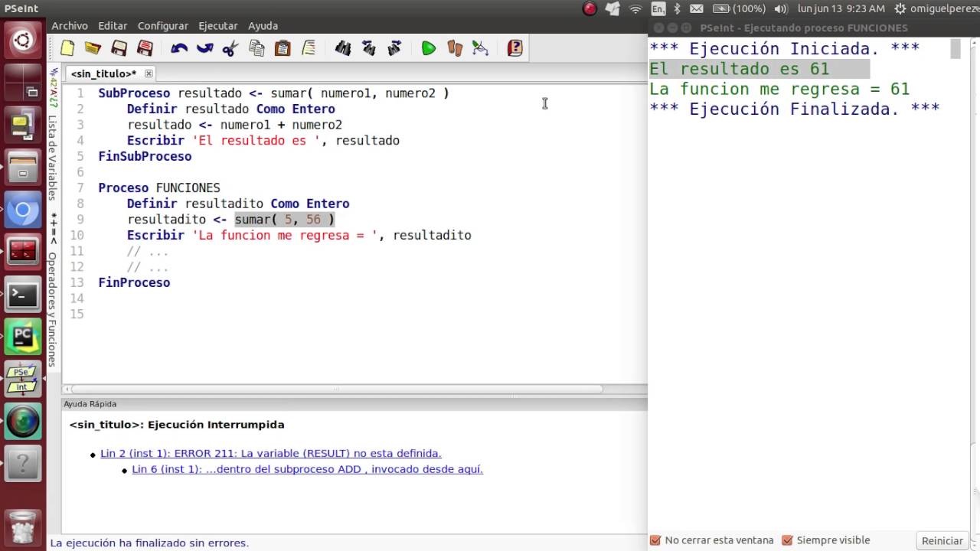Open Trash in launcher

click(23, 527)
